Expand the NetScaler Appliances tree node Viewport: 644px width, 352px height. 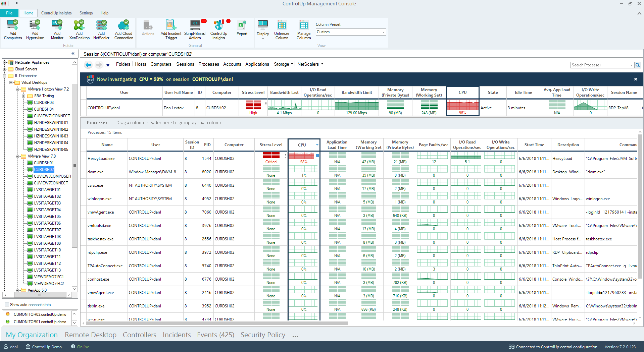(5, 62)
